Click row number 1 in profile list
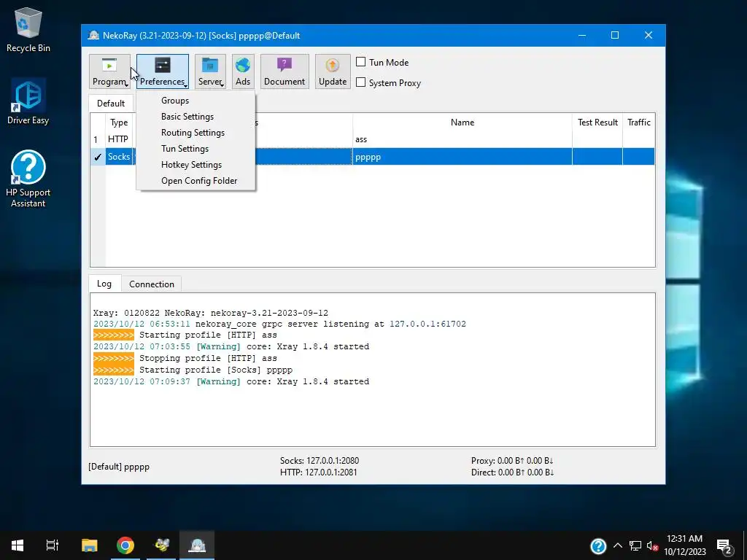 tap(98, 139)
